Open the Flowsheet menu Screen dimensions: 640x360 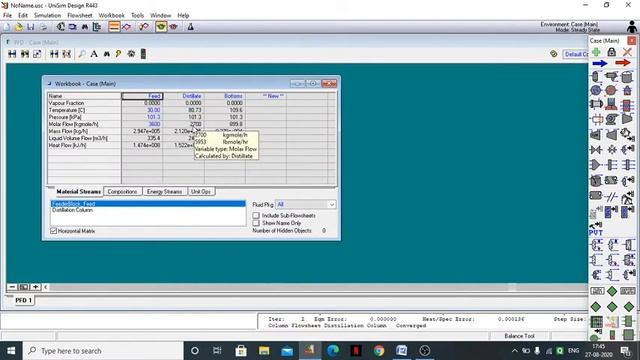tap(80, 15)
